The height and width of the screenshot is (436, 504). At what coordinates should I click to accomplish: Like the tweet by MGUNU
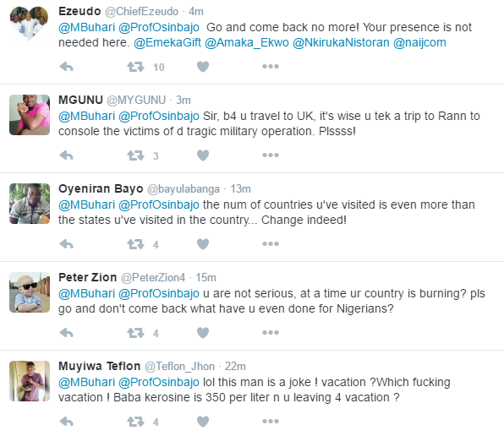[203, 155]
